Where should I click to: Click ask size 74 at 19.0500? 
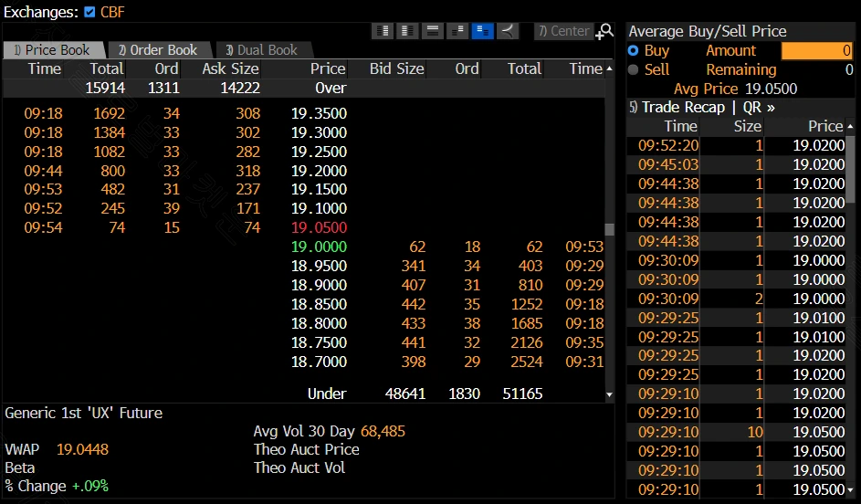[252, 227]
